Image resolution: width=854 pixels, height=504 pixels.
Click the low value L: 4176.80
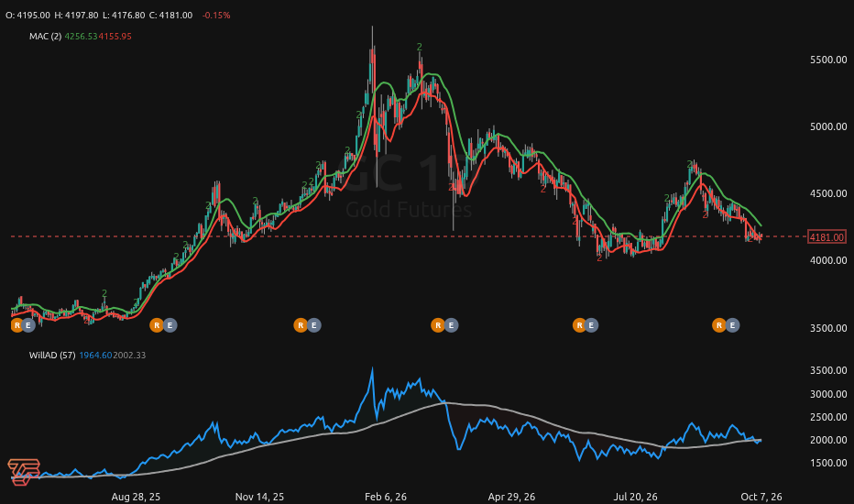tap(124, 16)
